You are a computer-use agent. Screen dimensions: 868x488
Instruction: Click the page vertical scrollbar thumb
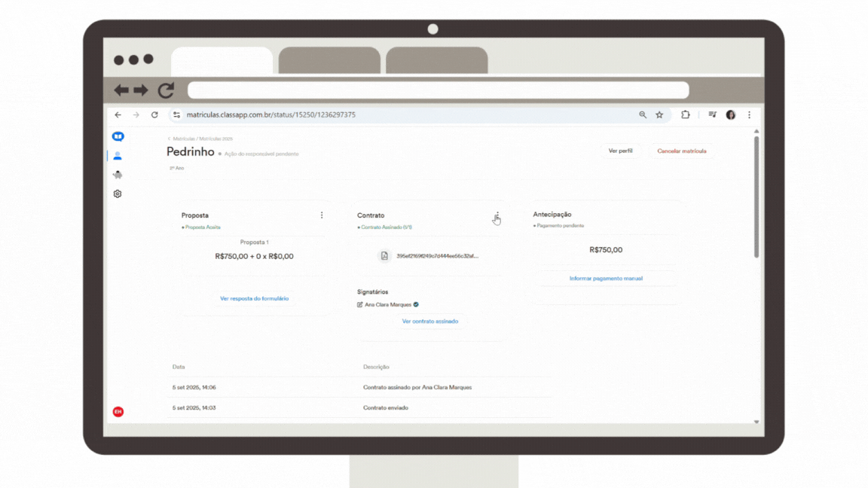(756, 197)
